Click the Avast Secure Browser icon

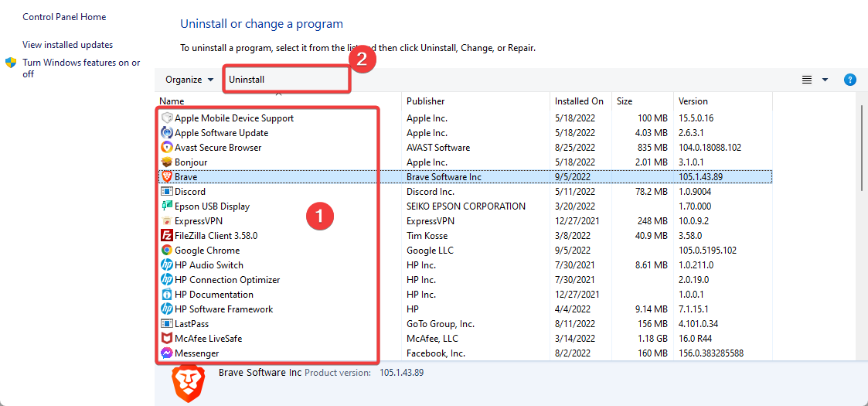tap(166, 148)
